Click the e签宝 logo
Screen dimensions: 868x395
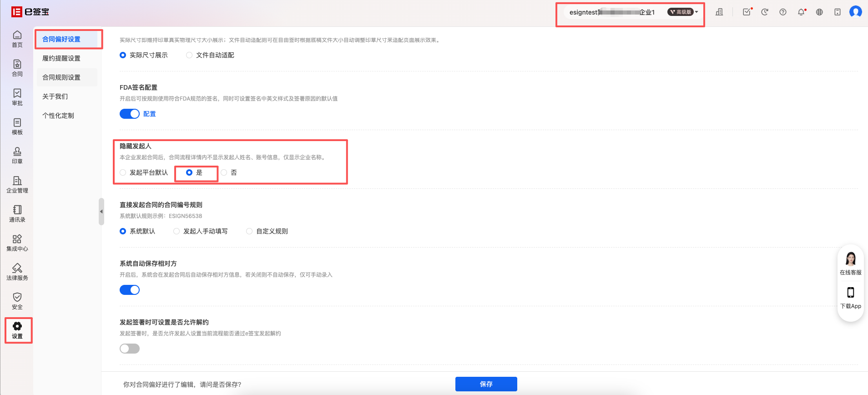click(30, 12)
